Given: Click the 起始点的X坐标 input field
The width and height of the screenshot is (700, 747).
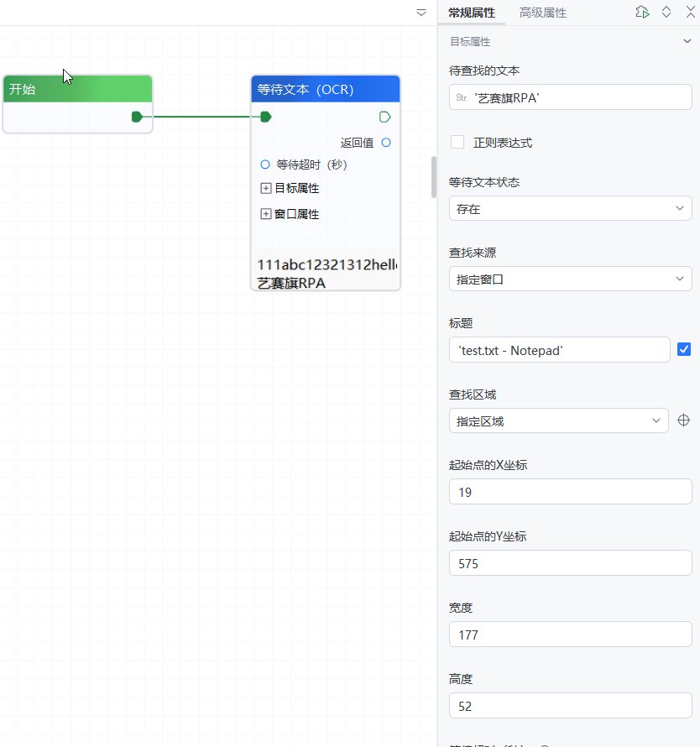Looking at the screenshot, I should [x=570, y=492].
